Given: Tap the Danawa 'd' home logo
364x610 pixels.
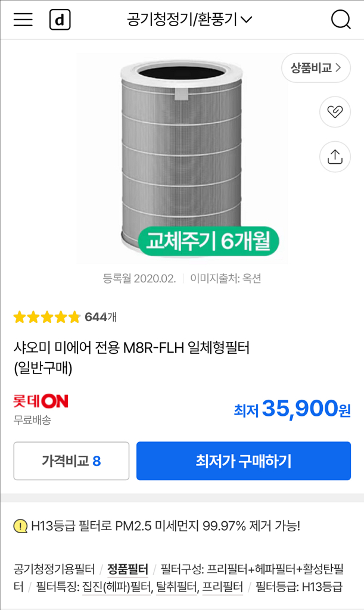Looking at the screenshot, I should pos(60,20).
